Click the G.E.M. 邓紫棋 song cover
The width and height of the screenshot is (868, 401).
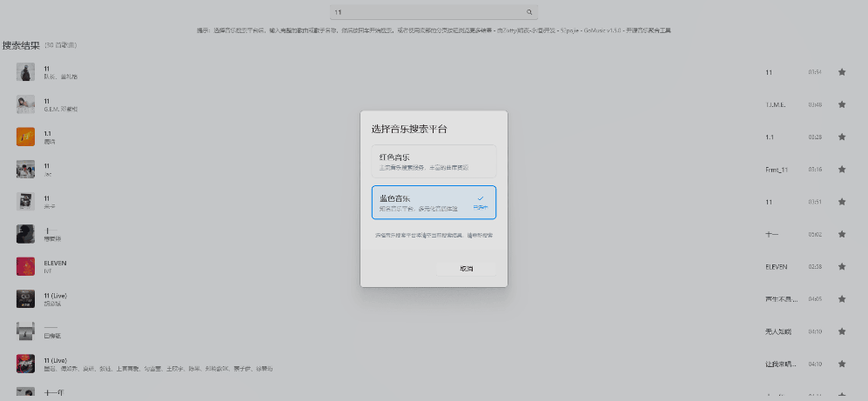(25, 104)
